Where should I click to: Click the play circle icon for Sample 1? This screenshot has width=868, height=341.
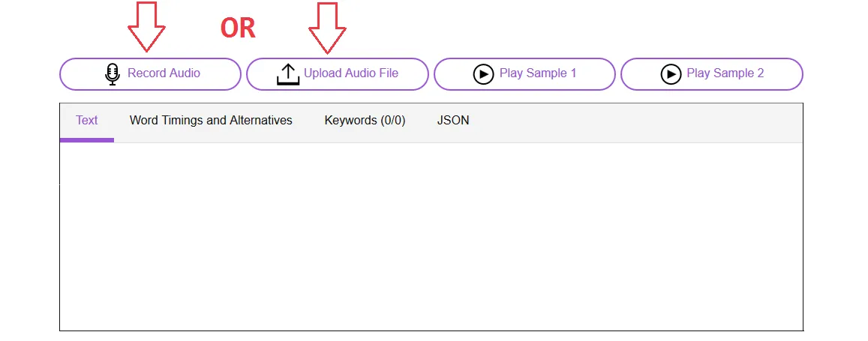point(483,74)
